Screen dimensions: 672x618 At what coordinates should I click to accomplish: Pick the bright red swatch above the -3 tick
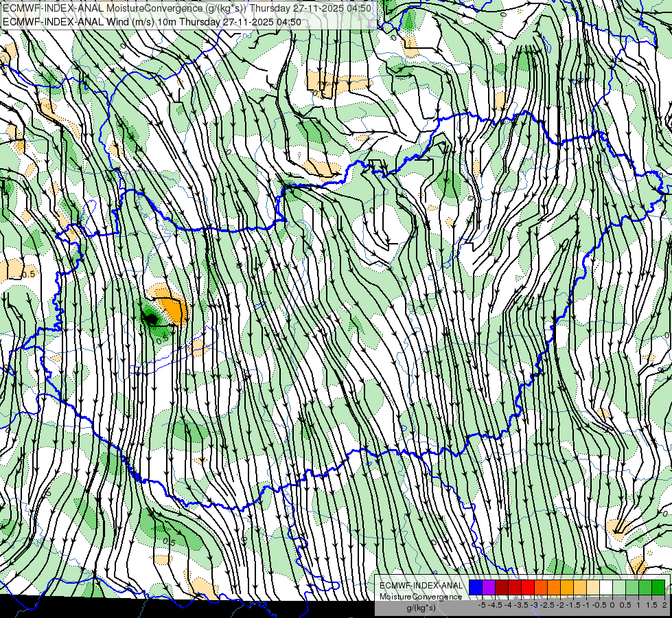(x=528, y=587)
